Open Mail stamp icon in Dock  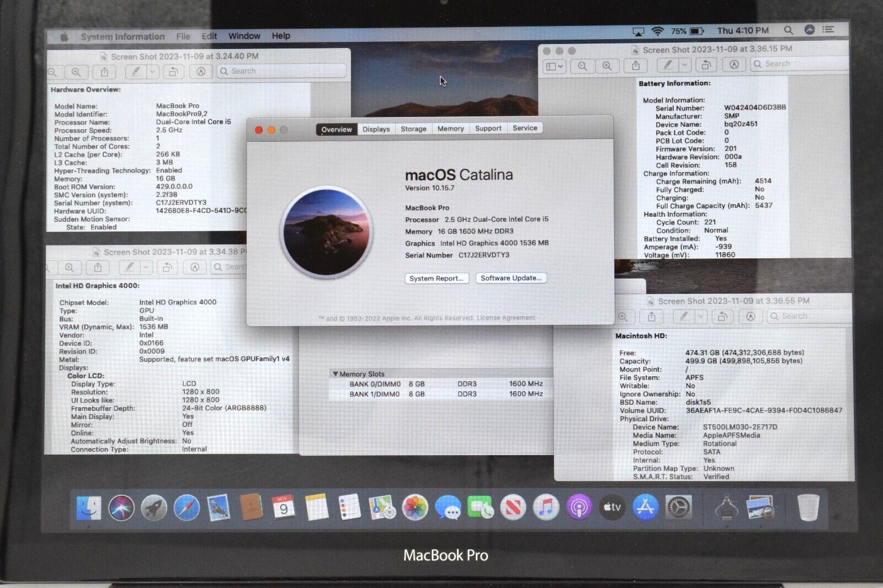219,507
